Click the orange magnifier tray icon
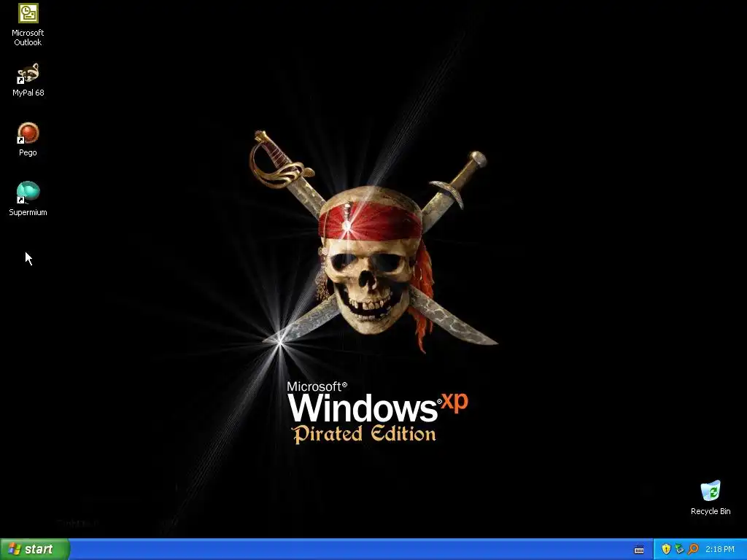The image size is (747, 560). tap(693, 549)
